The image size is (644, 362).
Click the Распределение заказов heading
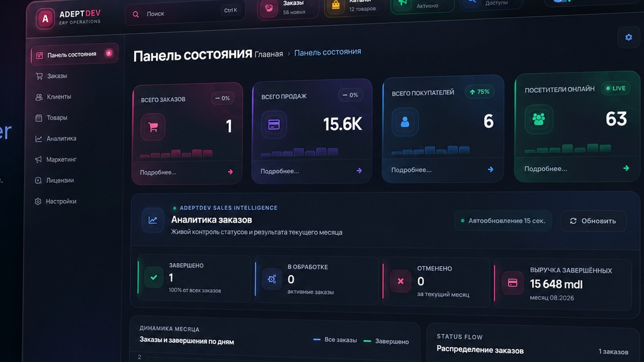pos(480,350)
